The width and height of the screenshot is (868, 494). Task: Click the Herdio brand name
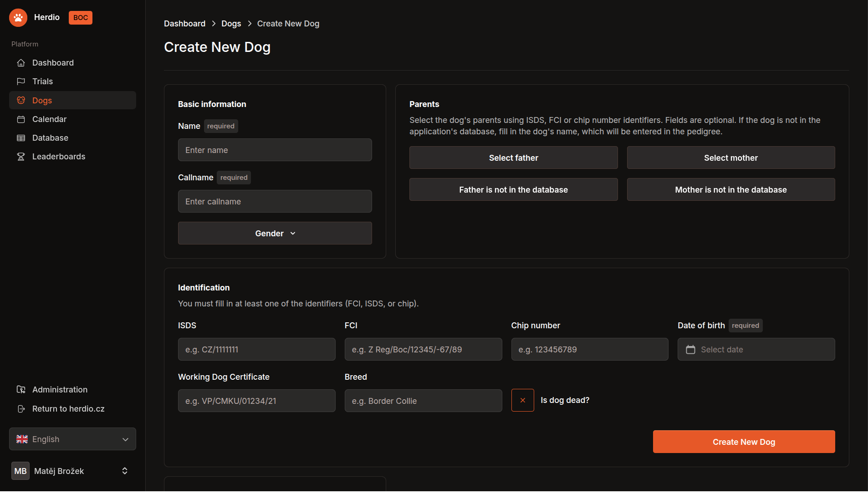tap(47, 17)
